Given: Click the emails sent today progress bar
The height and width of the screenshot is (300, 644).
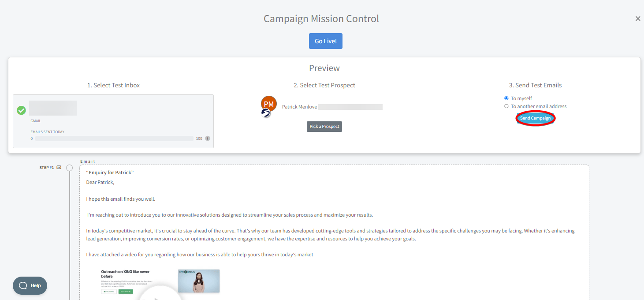Looking at the screenshot, I should click(114, 139).
